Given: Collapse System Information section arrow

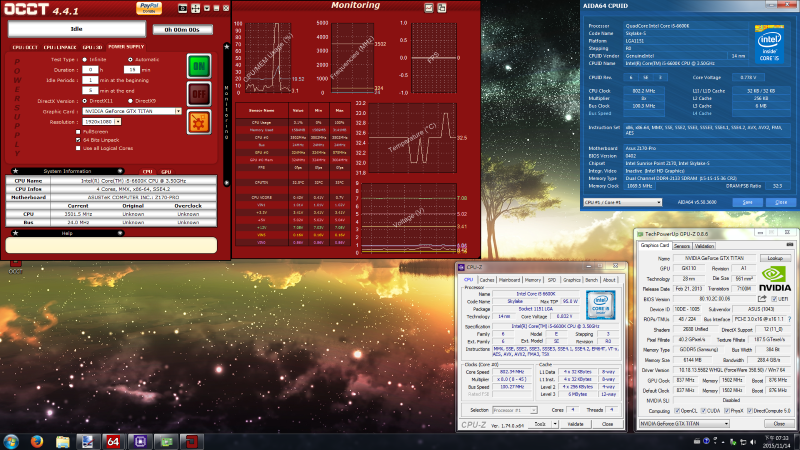Looking at the screenshot, I should click(x=120, y=171).
